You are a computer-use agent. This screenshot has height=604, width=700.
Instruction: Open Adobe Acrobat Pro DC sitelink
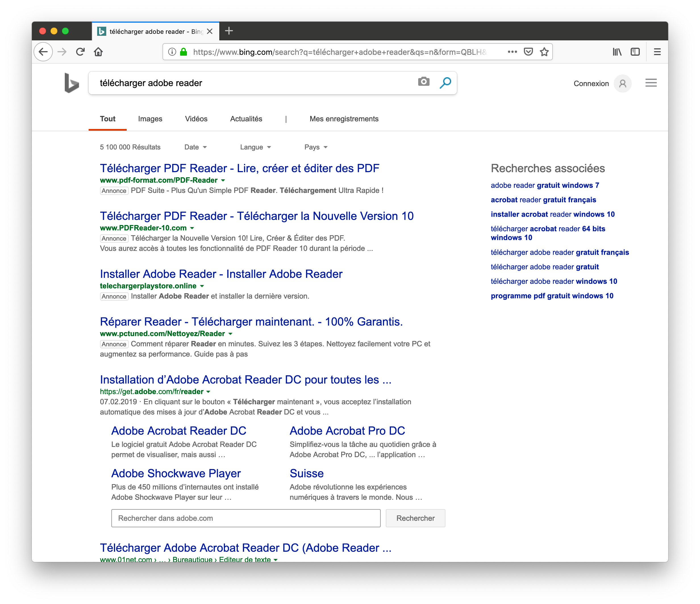coord(347,431)
